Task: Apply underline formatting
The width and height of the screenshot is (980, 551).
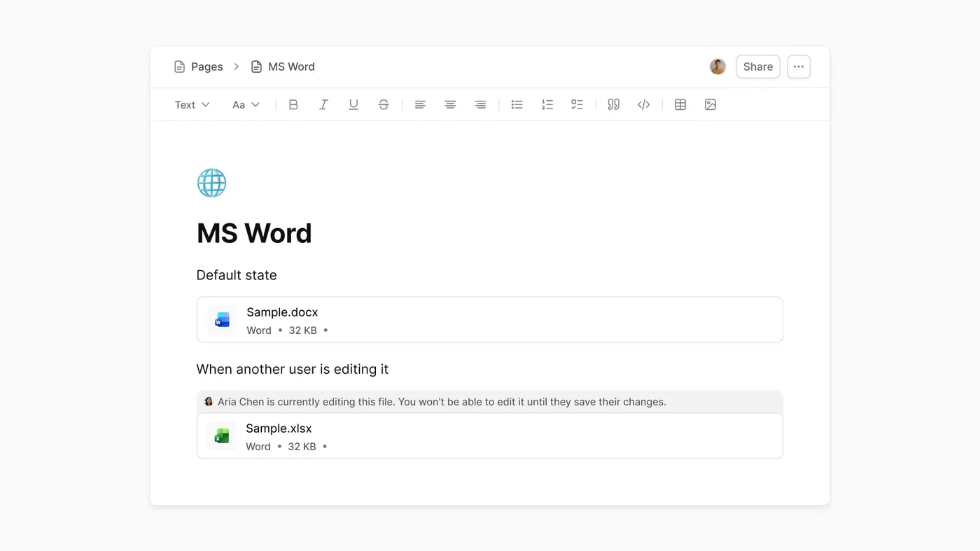Action: coord(353,104)
